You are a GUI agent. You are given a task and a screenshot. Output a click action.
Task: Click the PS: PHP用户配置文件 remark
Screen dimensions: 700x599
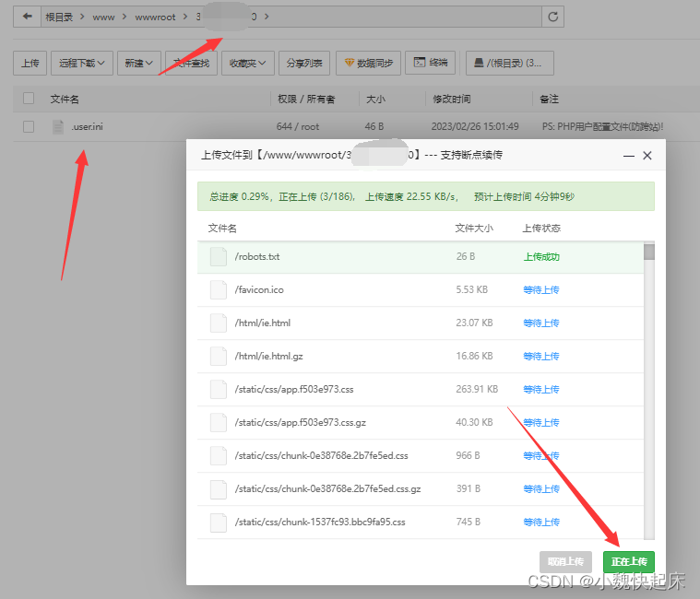point(602,126)
